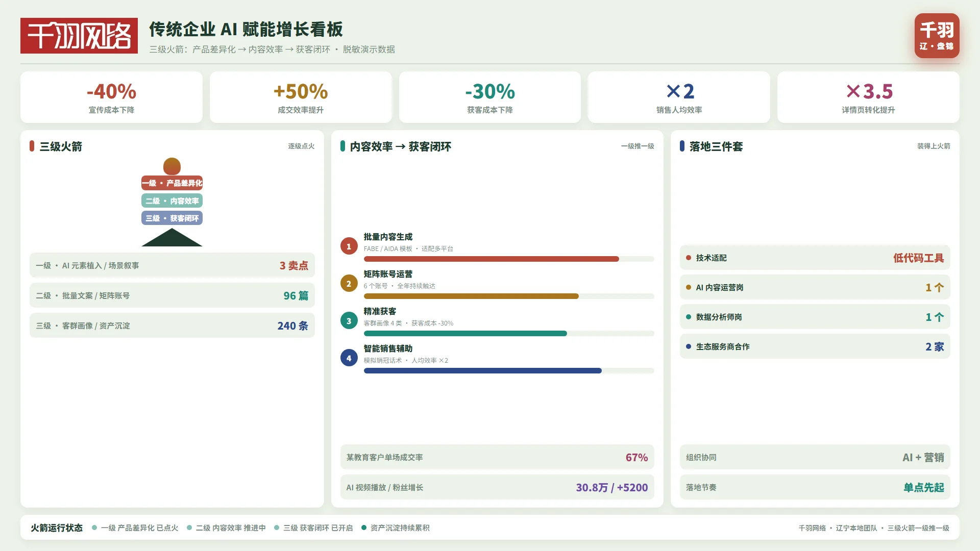Select the AI 视频播放/粉丝增长 row

[x=497, y=487]
